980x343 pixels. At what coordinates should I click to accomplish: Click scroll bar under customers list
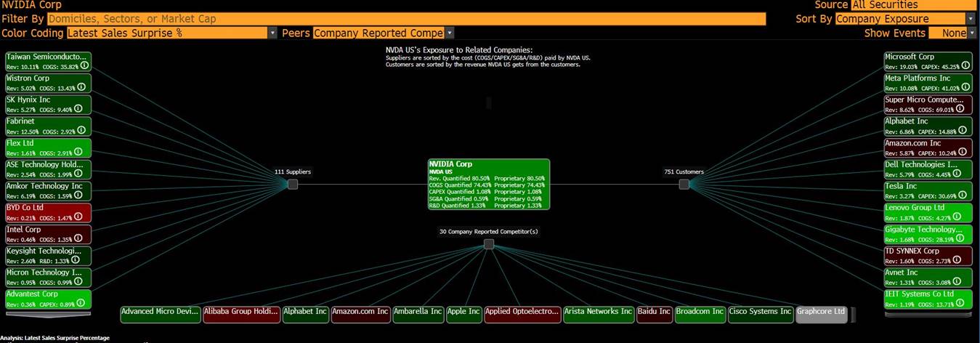point(928,314)
